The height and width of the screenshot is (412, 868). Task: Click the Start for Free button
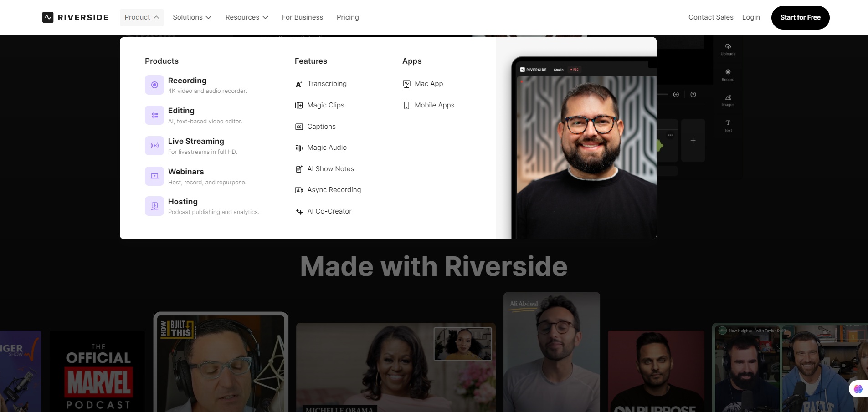pyautogui.click(x=800, y=18)
